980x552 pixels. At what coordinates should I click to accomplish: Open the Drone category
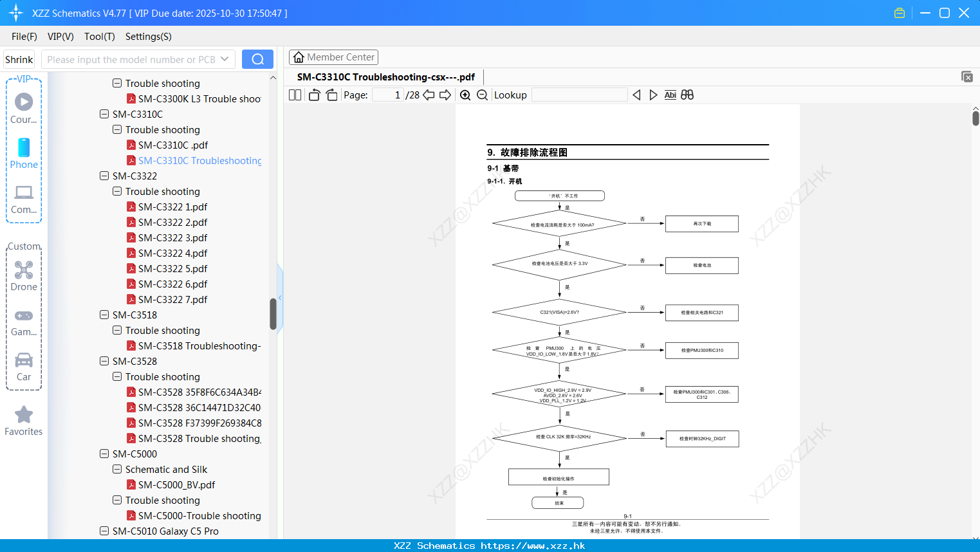tap(24, 276)
